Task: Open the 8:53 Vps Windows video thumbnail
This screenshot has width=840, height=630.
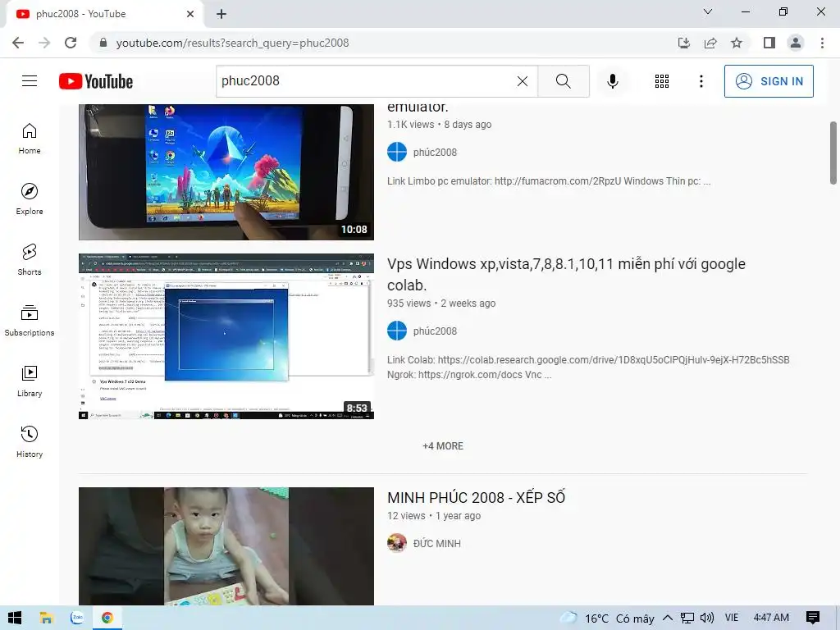Action: click(x=226, y=336)
